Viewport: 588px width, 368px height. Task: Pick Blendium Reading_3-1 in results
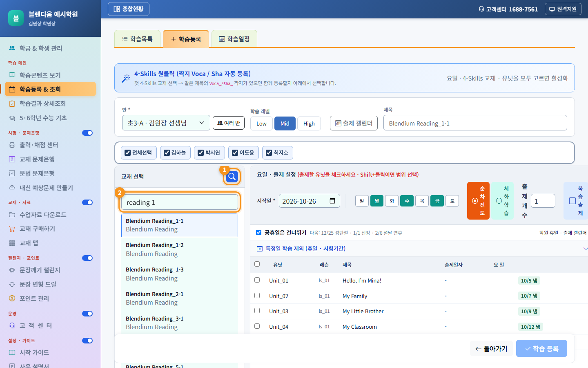pyautogui.click(x=180, y=323)
